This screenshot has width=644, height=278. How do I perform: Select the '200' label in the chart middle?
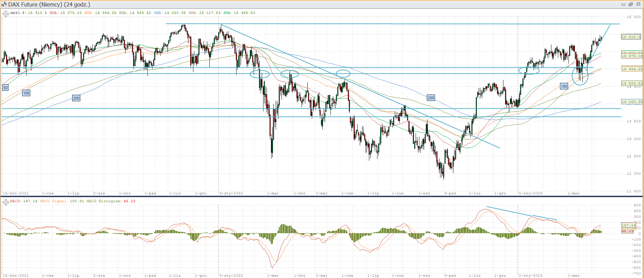tap(431, 98)
